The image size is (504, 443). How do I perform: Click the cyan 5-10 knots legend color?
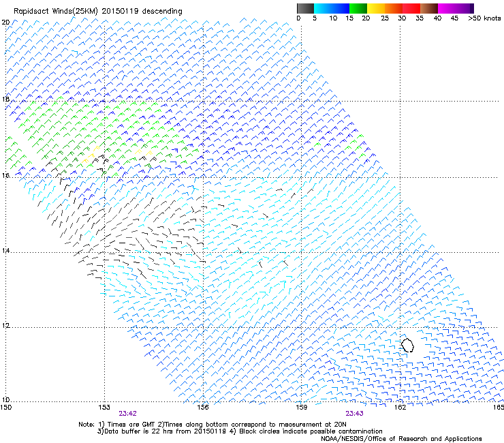point(322,8)
